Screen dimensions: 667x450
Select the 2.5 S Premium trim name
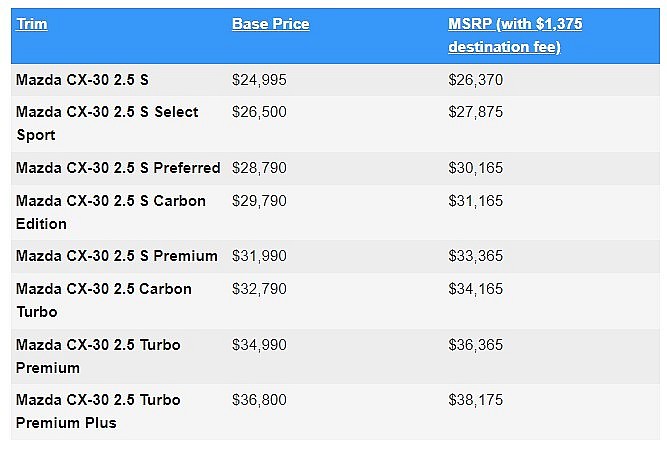(116, 256)
